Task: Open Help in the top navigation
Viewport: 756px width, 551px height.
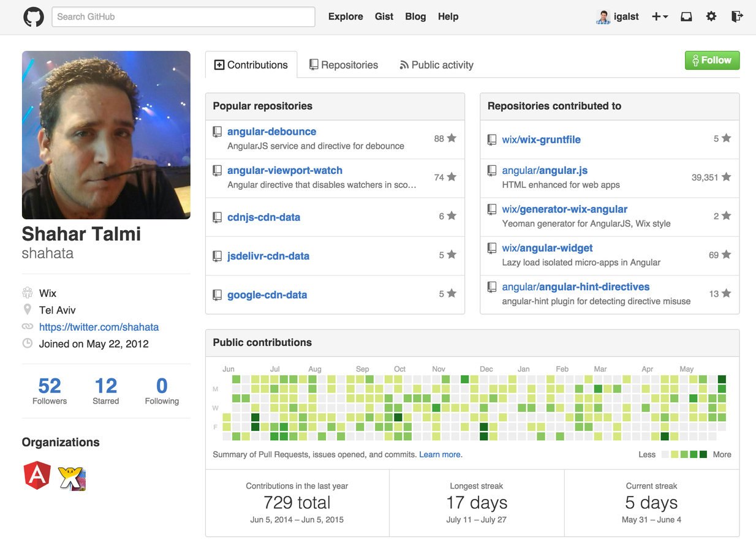Action: click(448, 17)
